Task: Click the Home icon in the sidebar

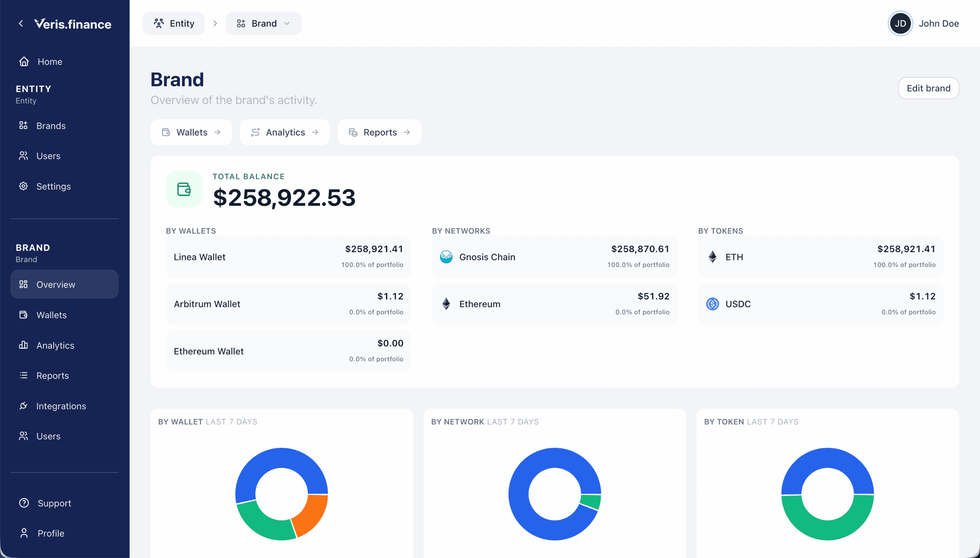Action: [24, 61]
